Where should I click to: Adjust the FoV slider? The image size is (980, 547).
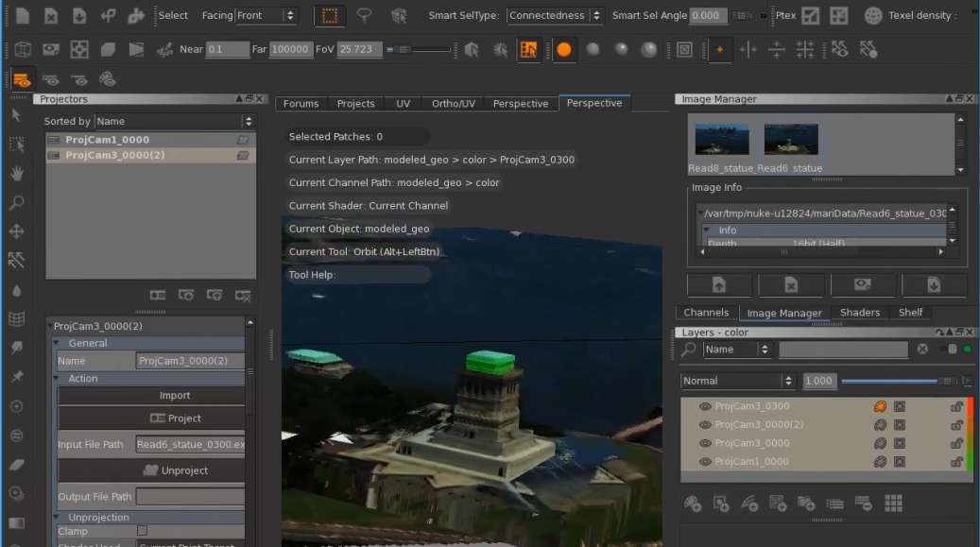418,49
